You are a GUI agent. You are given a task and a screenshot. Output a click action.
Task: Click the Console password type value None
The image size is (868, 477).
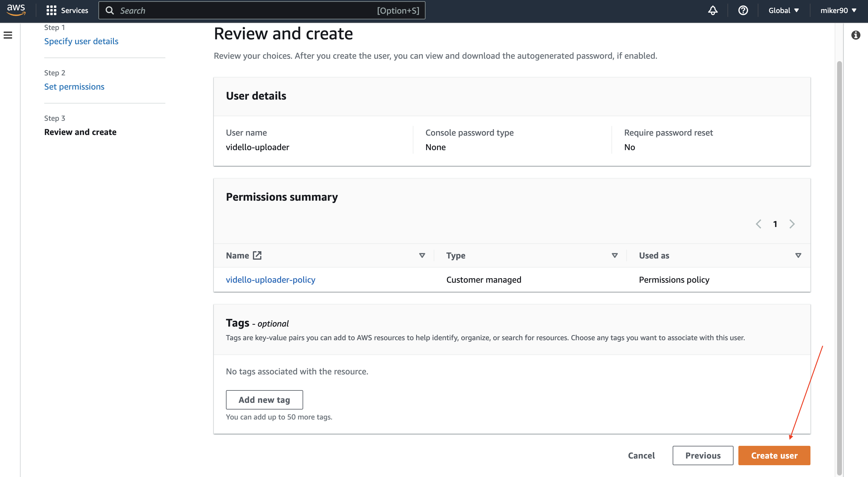435,147
